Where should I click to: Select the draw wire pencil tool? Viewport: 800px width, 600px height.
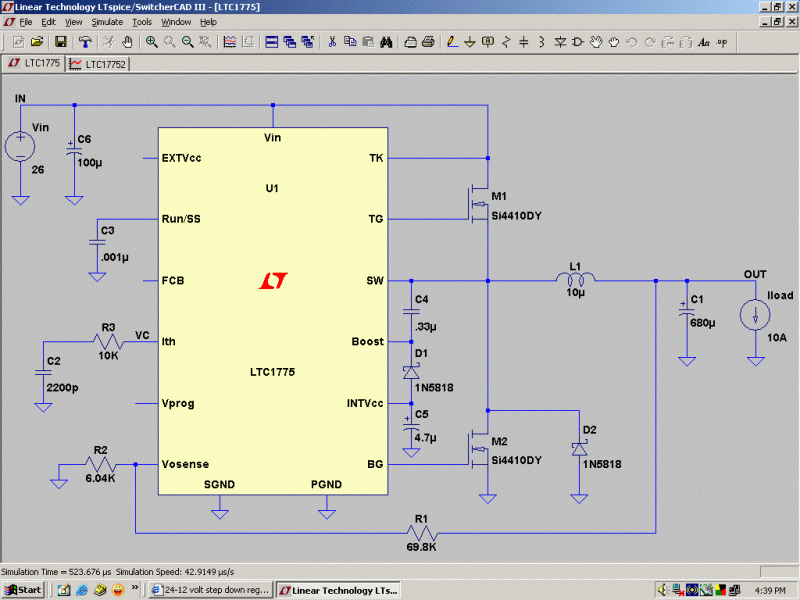452,42
